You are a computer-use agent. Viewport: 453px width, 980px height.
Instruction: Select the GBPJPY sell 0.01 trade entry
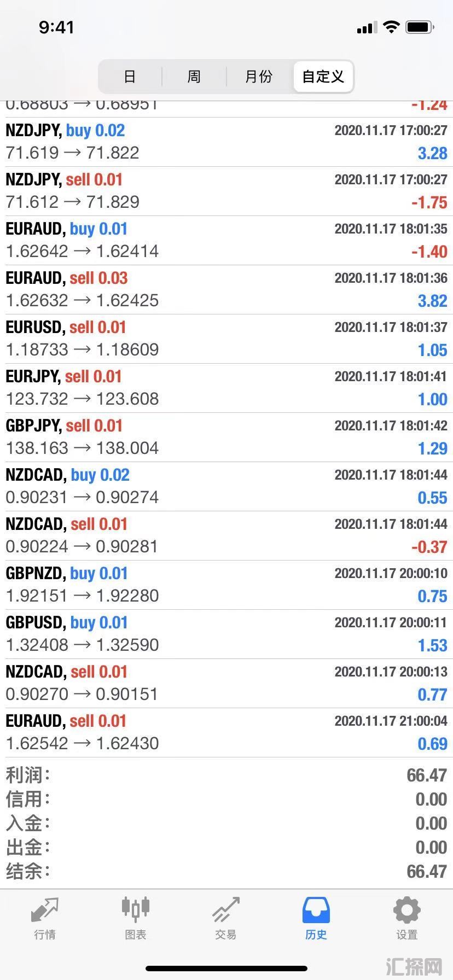click(226, 437)
